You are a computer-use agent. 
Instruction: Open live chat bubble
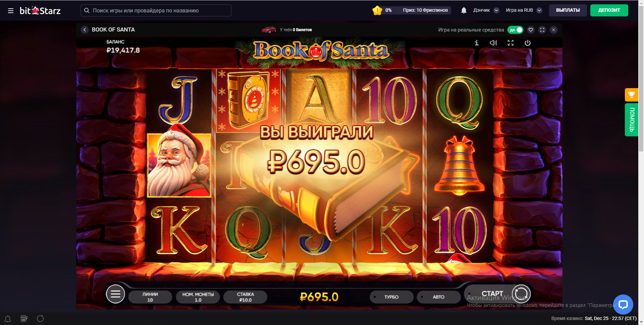pos(623,304)
